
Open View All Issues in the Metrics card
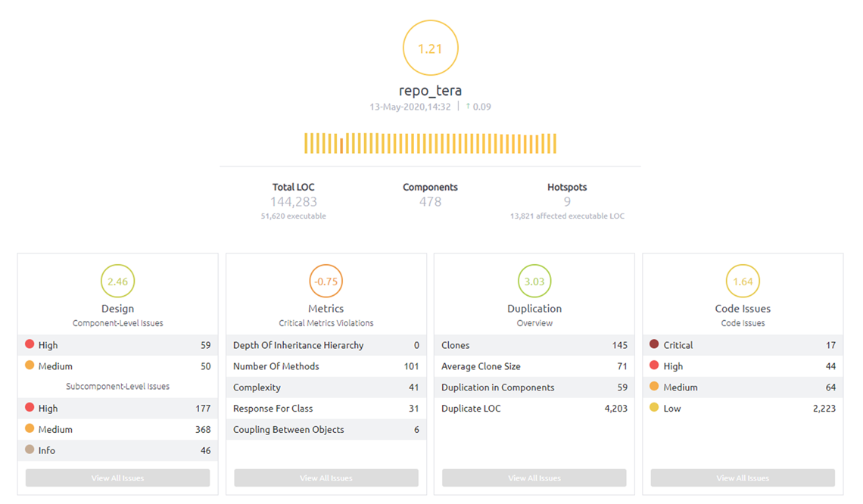(326, 478)
